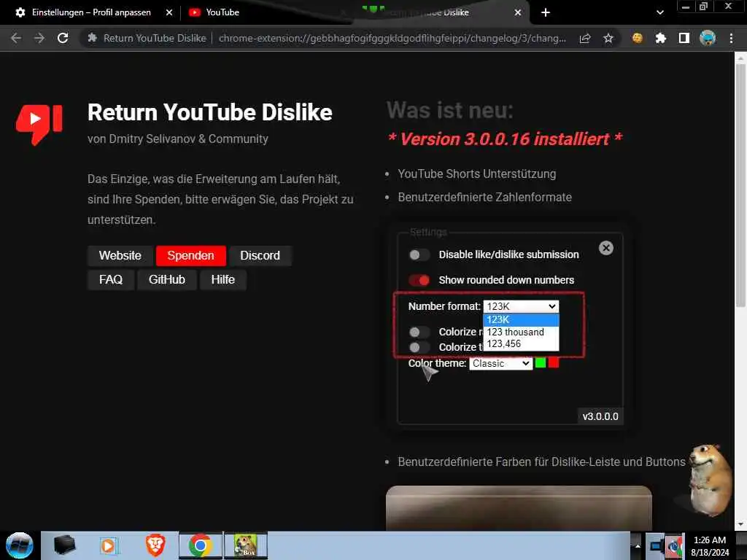Open the media player taskbar icon

109,545
